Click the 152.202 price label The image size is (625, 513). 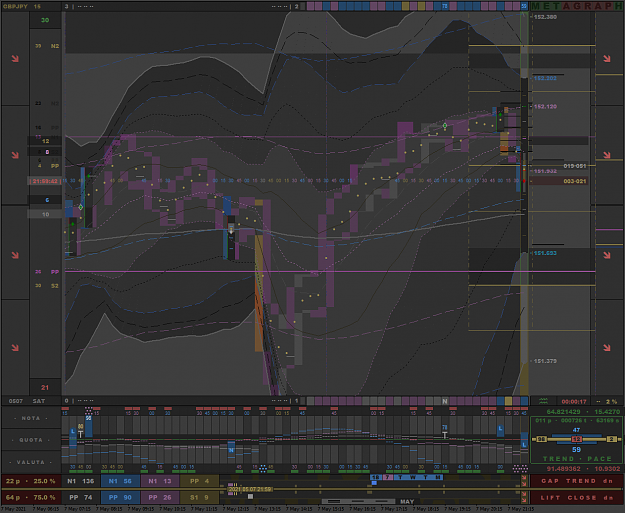click(x=545, y=78)
